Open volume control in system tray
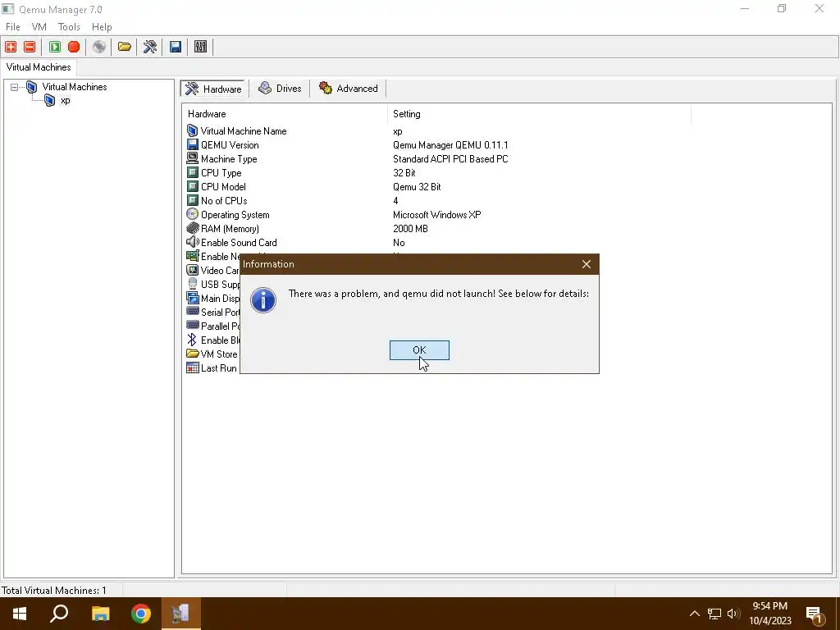Viewport: 840px width, 630px height. (733, 614)
